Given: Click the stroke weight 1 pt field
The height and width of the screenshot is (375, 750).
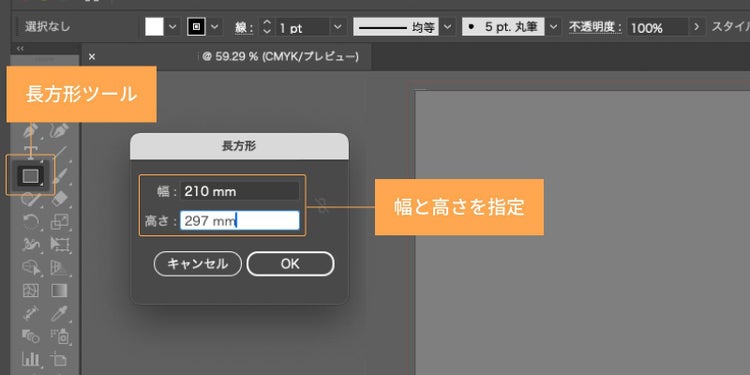Looking at the screenshot, I should click(x=302, y=27).
